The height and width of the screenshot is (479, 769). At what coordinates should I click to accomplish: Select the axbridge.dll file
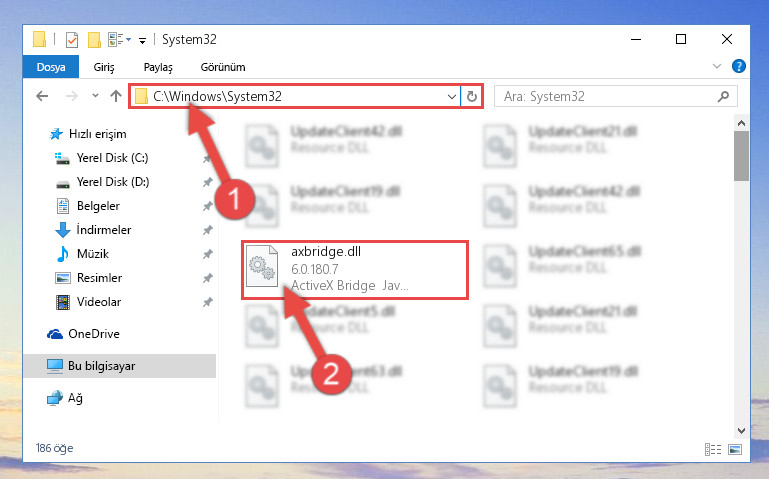click(x=355, y=269)
